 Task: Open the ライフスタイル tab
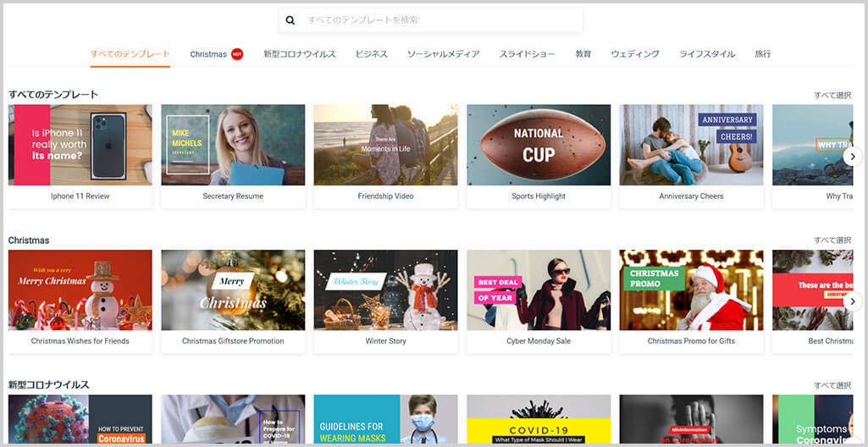click(x=707, y=54)
